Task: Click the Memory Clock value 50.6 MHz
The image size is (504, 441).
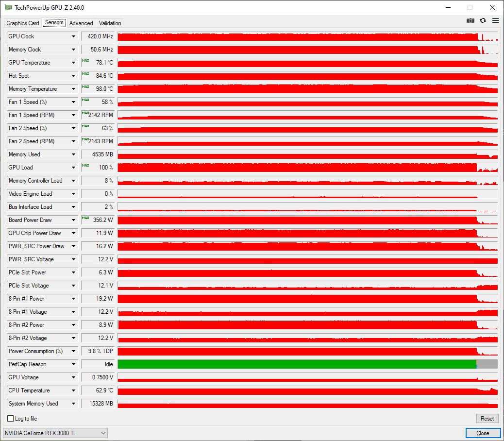Action: pos(98,50)
